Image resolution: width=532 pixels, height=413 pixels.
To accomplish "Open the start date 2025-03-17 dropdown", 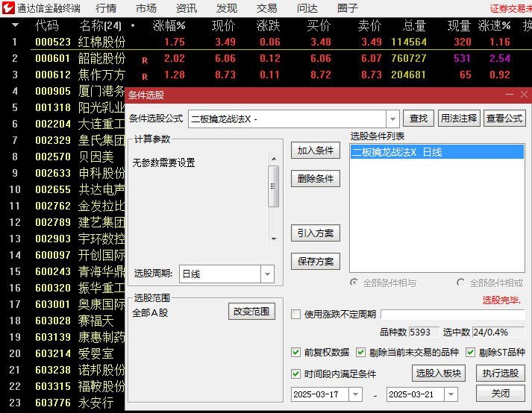I will 356,394.
